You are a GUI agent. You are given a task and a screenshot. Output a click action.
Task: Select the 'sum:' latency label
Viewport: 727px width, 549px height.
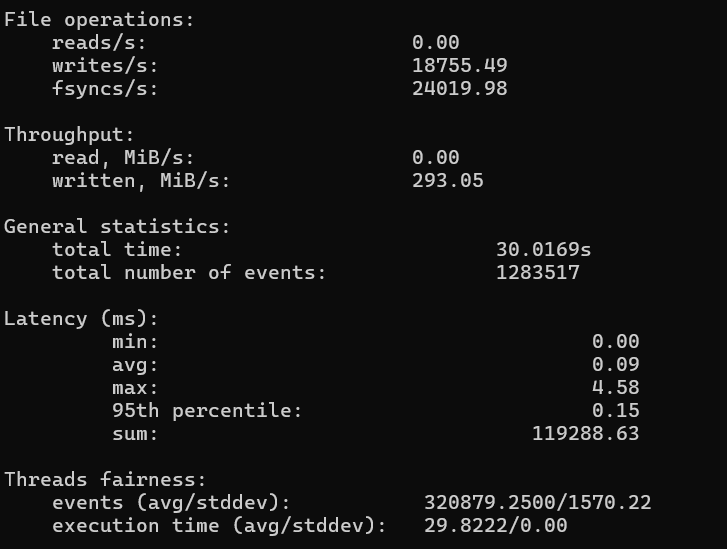[x=135, y=434]
